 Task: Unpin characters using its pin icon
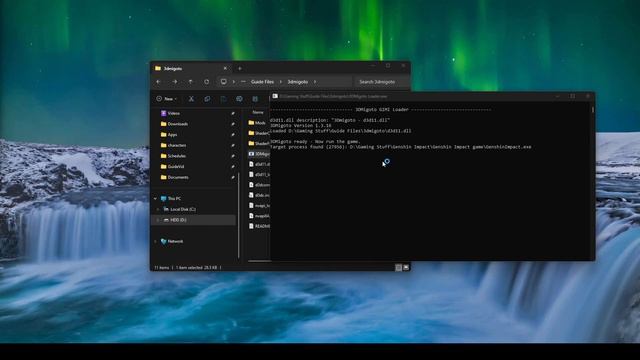pyautogui.click(x=233, y=145)
